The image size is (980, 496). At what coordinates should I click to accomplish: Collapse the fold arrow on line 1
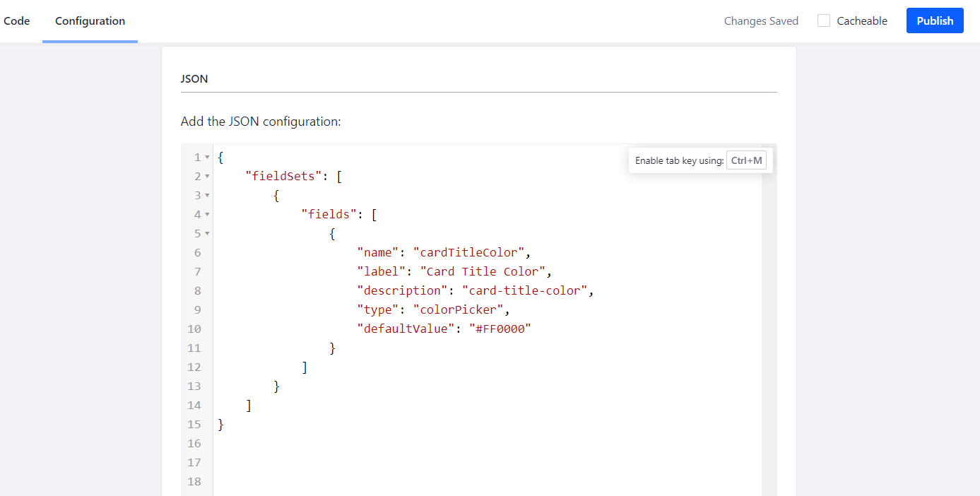coord(207,158)
